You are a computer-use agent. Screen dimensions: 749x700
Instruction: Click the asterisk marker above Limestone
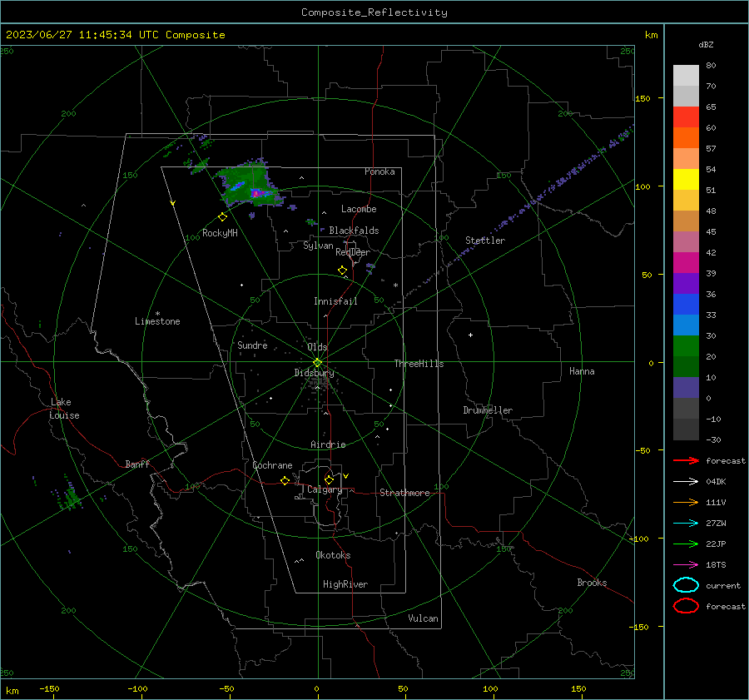[x=157, y=314]
